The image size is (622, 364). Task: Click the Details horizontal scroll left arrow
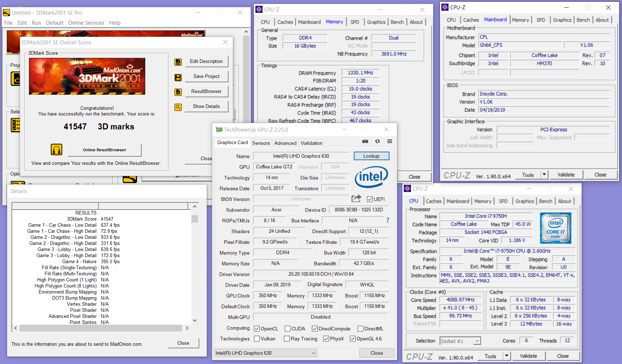[x=15, y=328]
